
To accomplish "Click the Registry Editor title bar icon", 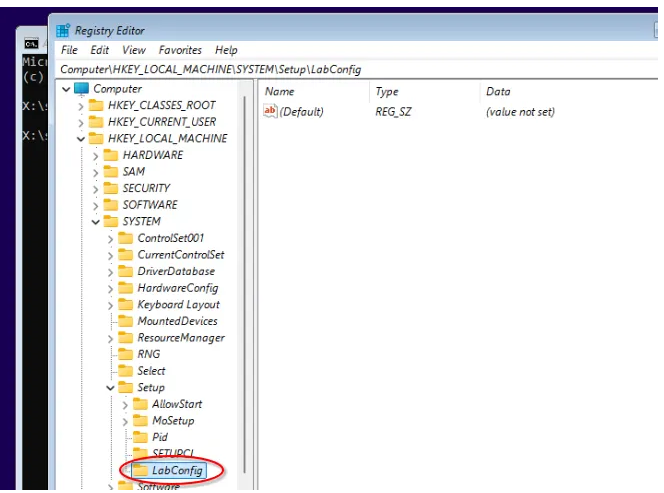I will coord(62,30).
